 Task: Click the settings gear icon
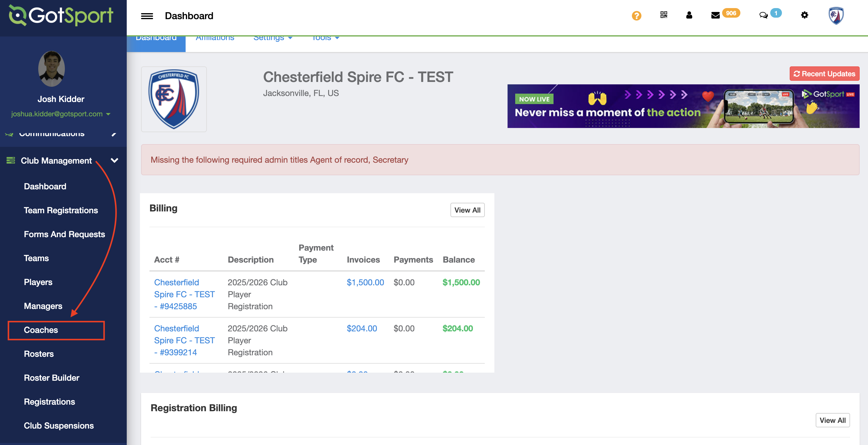[804, 15]
